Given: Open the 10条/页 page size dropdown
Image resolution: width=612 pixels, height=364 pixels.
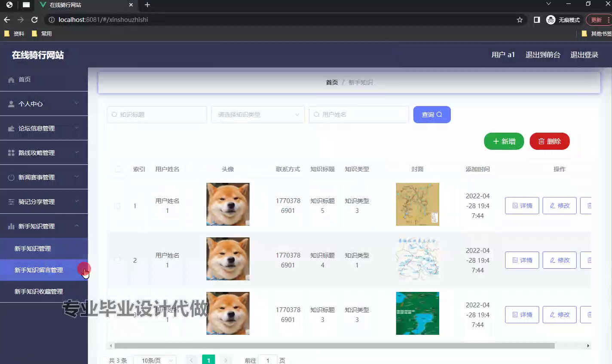Looking at the screenshot, I should (155, 361).
